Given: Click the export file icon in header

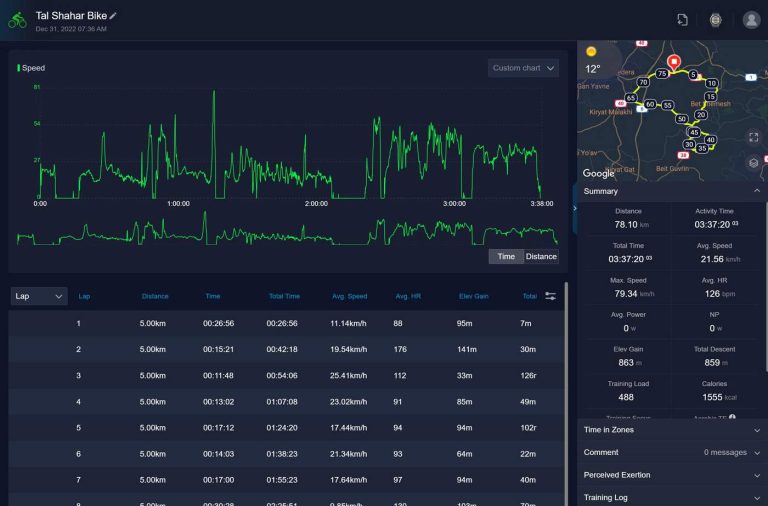Looking at the screenshot, I should point(682,20).
